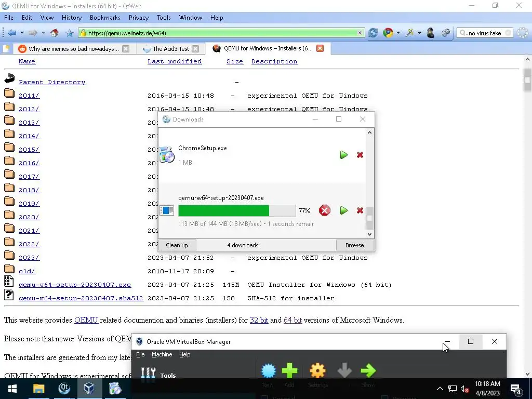532x399 pixels.
Task: Click the green Add icon in VirtualBox
Action: point(289,370)
